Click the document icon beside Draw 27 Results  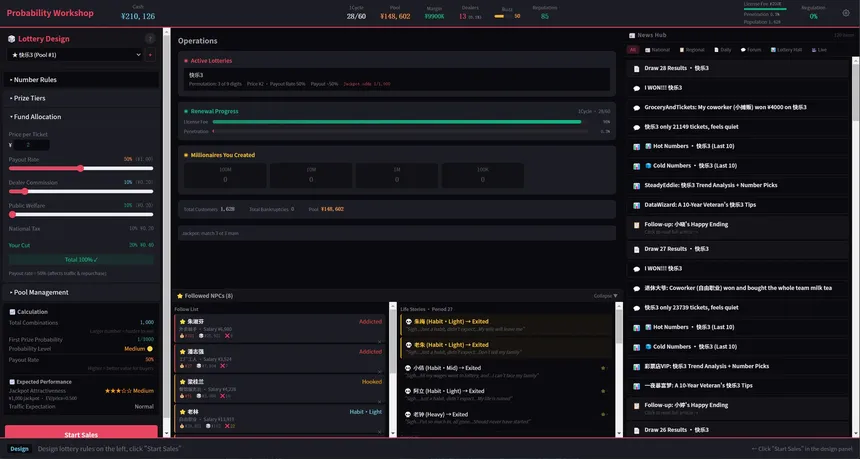(x=636, y=249)
